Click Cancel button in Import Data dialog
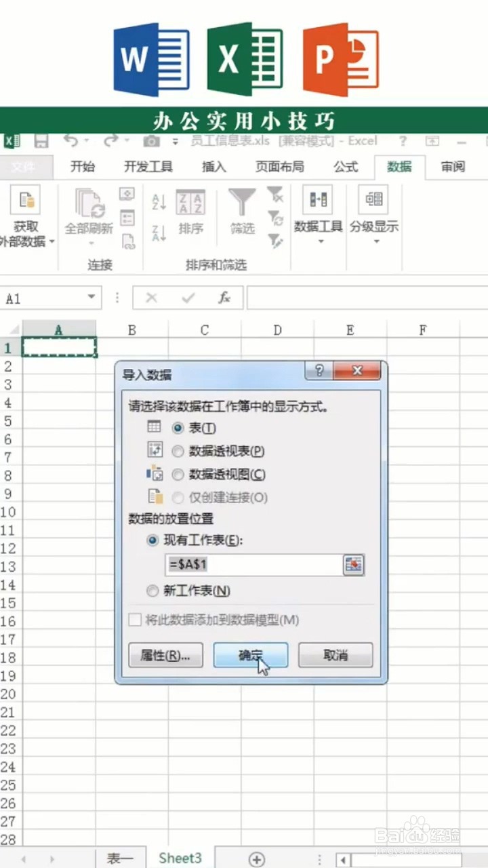 pos(335,655)
